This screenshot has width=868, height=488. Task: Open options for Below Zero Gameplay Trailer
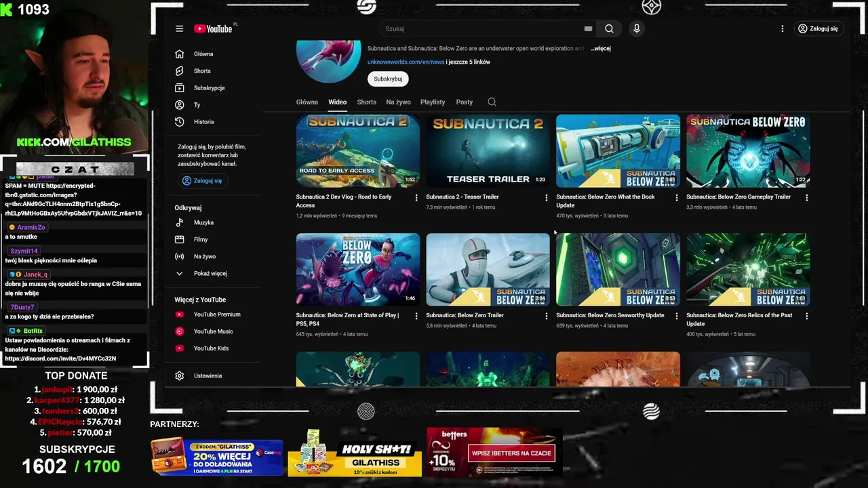806,197
